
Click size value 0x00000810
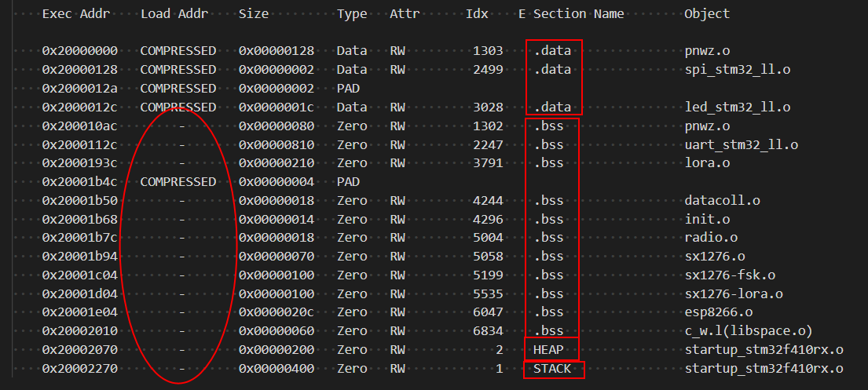click(x=277, y=145)
